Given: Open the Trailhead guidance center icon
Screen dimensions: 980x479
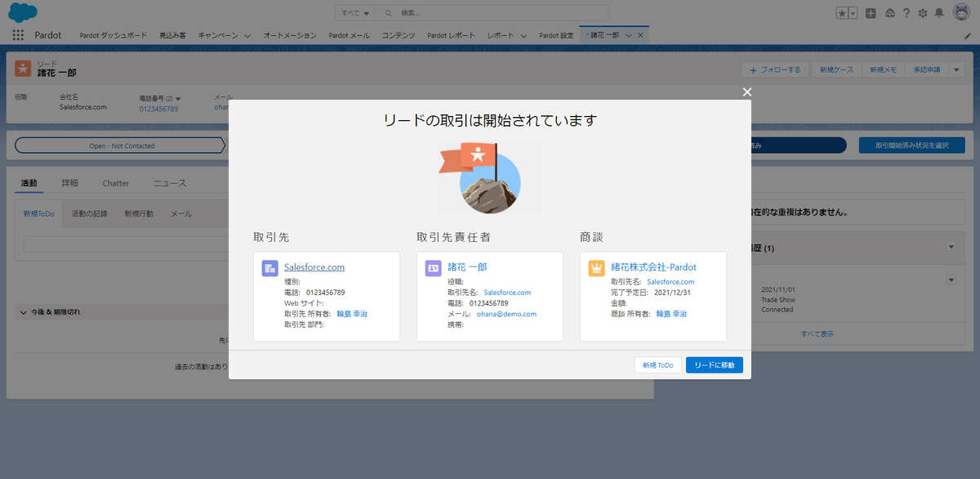Looking at the screenshot, I should (889, 13).
